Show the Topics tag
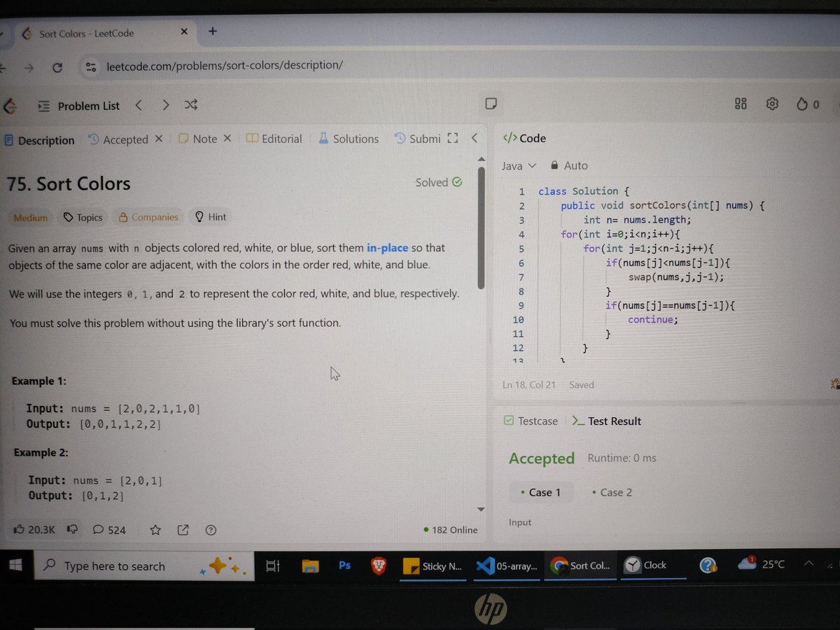 83,218
